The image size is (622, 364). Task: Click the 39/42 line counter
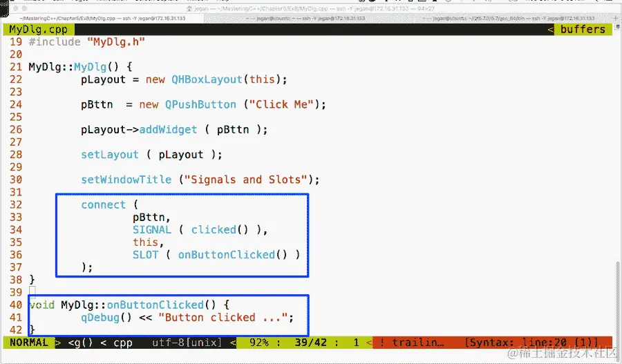pos(310,343)
